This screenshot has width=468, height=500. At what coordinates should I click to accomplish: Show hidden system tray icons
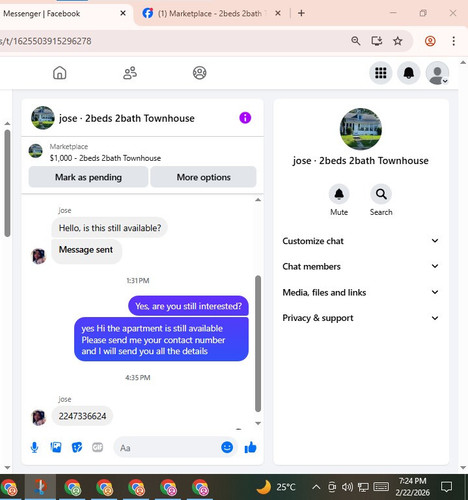[316, 487]
